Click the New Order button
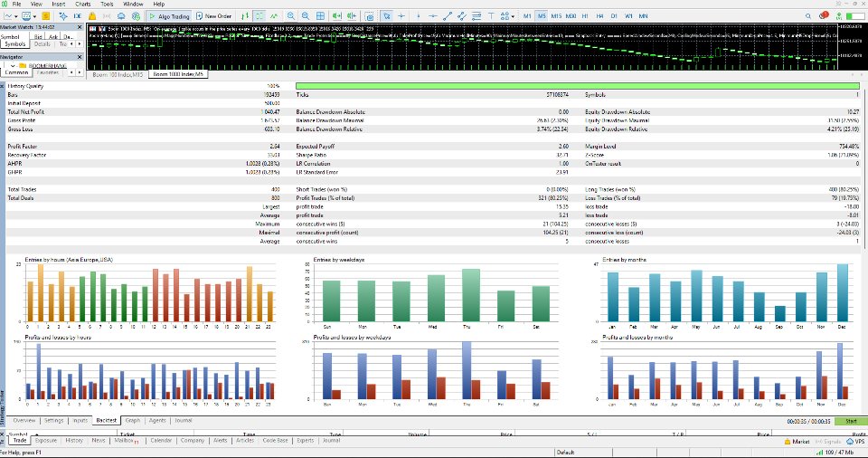The width and height of the screenshot is (868, 458). pyautogui.click(x=214, y=16)
